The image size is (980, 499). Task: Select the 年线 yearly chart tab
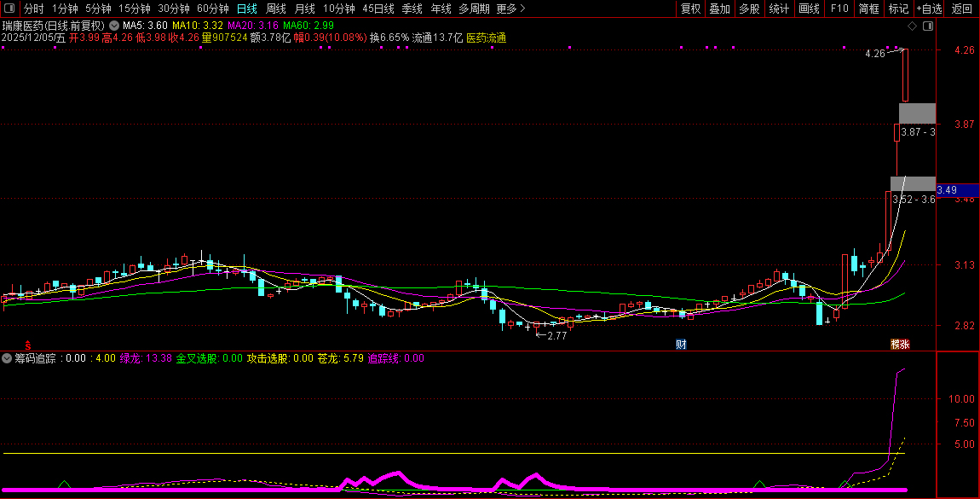coord(441,9)
